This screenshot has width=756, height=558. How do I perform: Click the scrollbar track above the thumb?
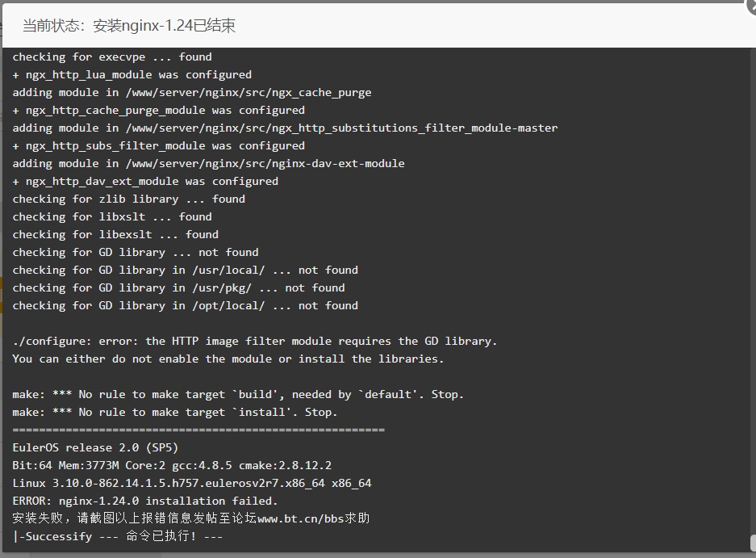click(753, 290)
